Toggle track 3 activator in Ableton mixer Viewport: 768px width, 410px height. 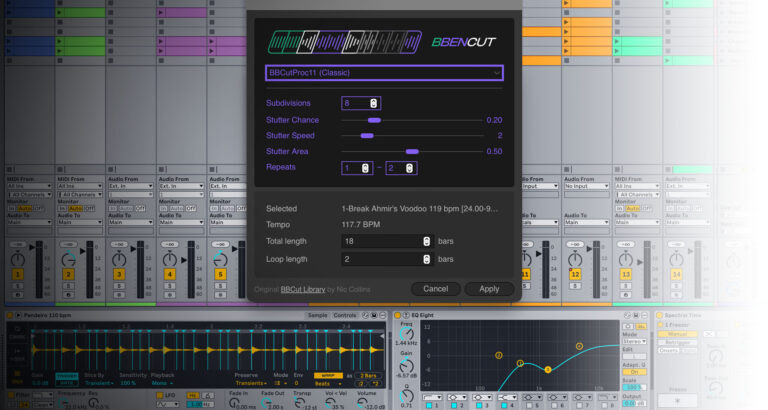click(x=119, y=274)
